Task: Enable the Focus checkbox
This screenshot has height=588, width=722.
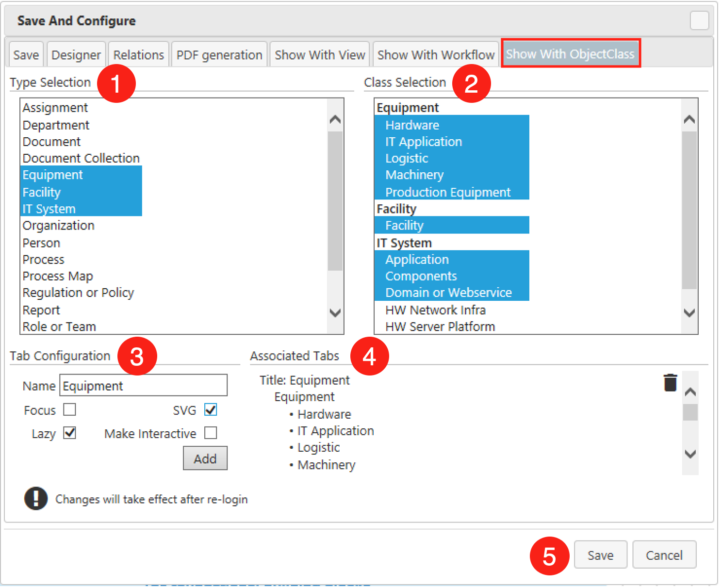Action: [x=70, y=410]
